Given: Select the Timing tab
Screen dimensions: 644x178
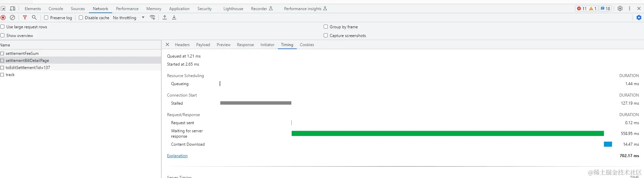Looking at the screenshot, I should coord(287,45).
